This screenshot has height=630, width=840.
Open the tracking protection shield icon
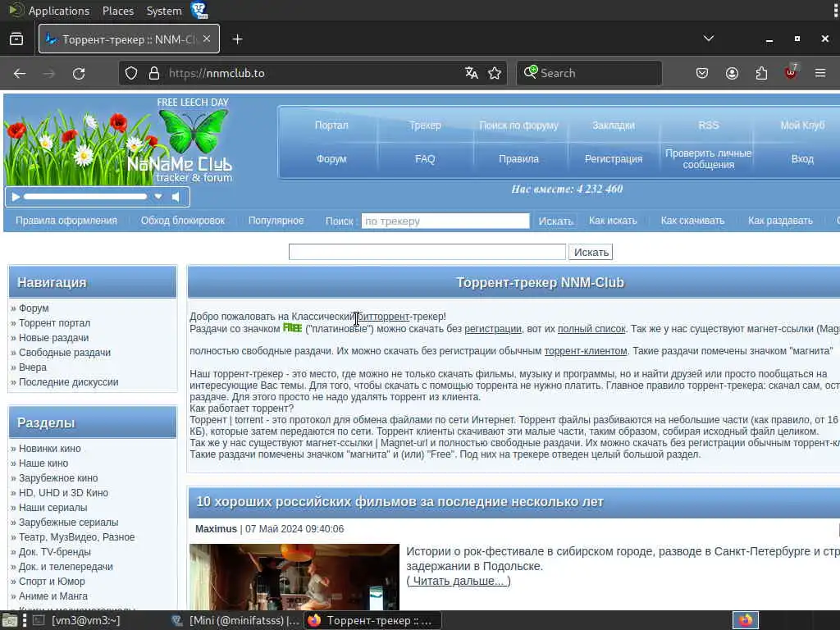[x=131, y=73]
